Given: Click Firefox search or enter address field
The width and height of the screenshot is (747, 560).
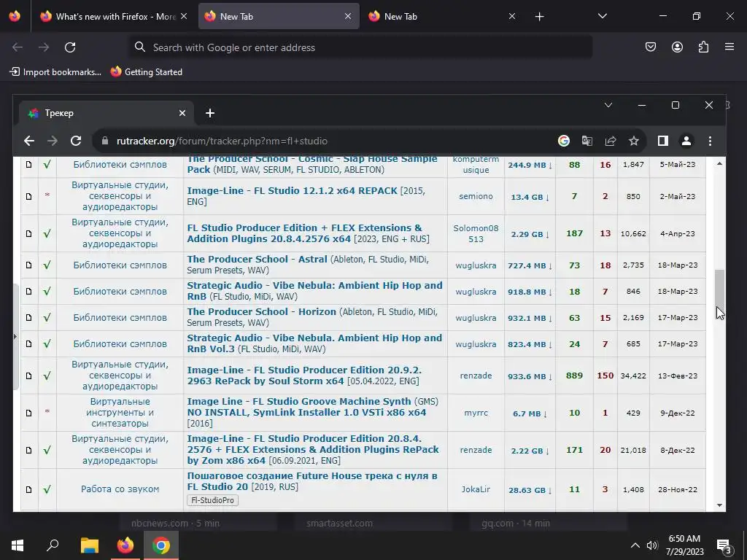Looking at the screenshot, I should pos(360,47).
